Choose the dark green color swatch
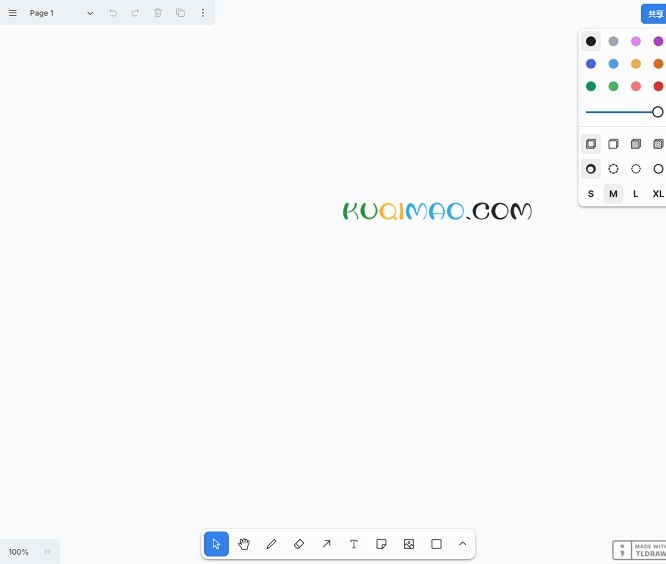Screen dimensions: 666x564 590,86
